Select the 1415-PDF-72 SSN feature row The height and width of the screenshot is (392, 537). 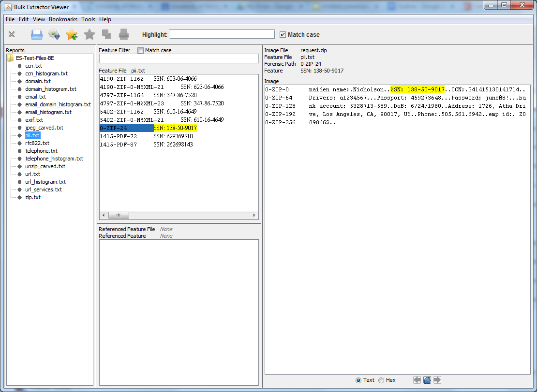(x=146, y=136)
